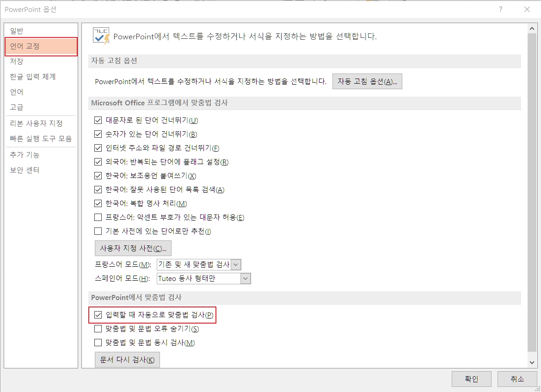Cancel with the 취소 button
Image resolution: width=541 pixels, height=392 pixels.
pyautogui.click(x=517, y=379)
